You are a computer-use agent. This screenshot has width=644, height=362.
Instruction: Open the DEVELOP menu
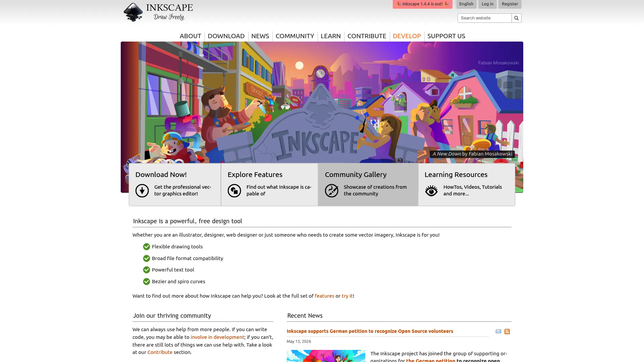pos(407,36)
